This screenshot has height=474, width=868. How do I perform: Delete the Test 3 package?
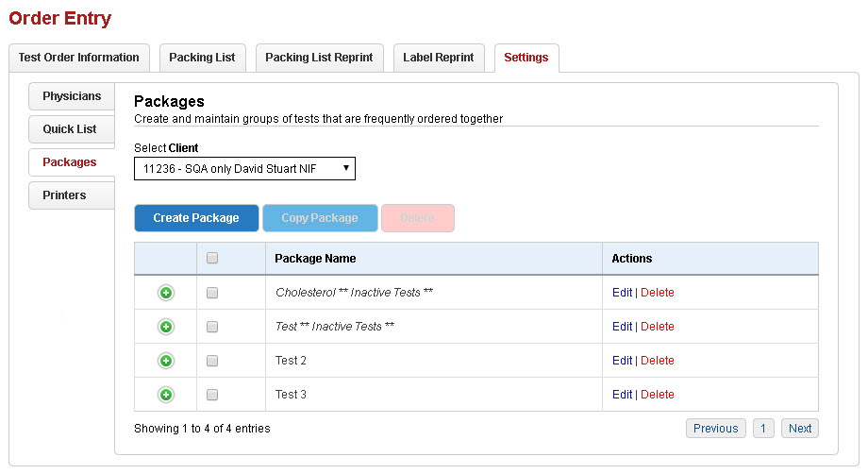(658, 395)
